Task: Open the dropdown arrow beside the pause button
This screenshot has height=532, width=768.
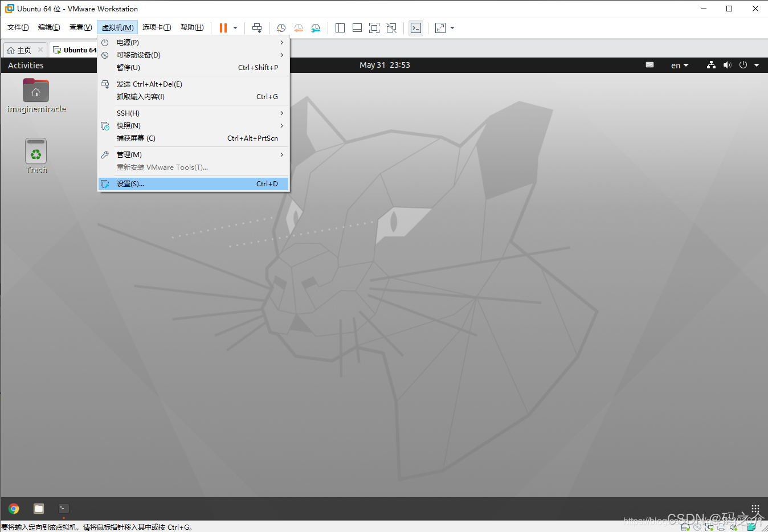Action: click(x=235, y=28)
